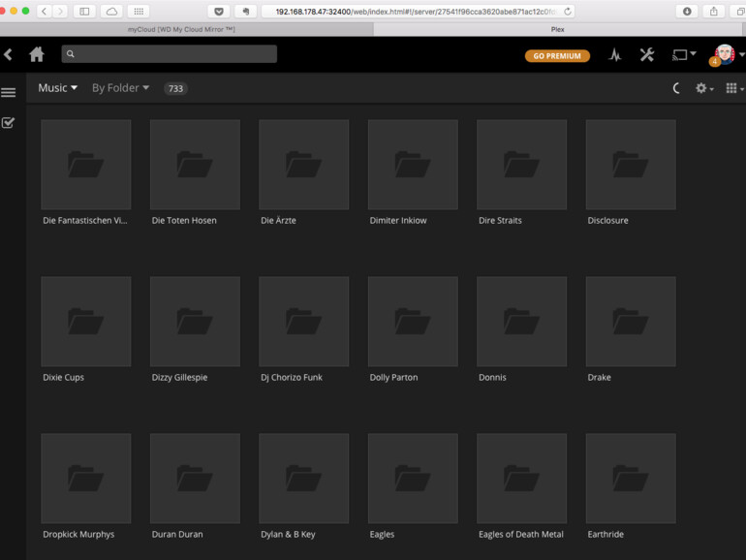Click the Dolly Parton text label

pyautogui.click(x=393, y=377)
